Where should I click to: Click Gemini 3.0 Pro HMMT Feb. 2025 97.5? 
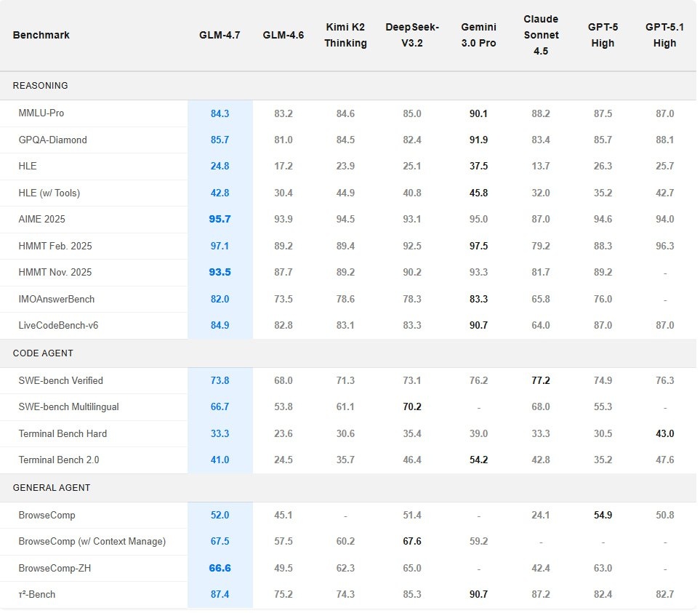click(x=478, y=246)
